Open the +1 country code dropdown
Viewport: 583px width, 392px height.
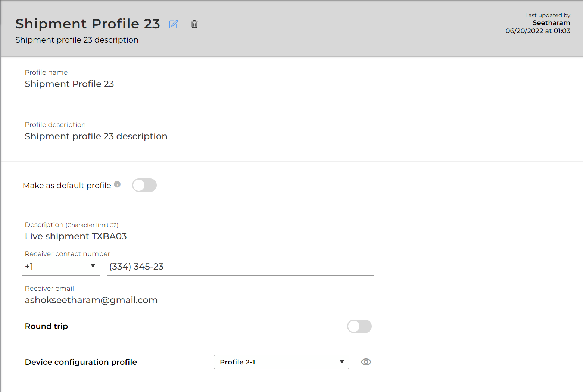click(61, 267)
